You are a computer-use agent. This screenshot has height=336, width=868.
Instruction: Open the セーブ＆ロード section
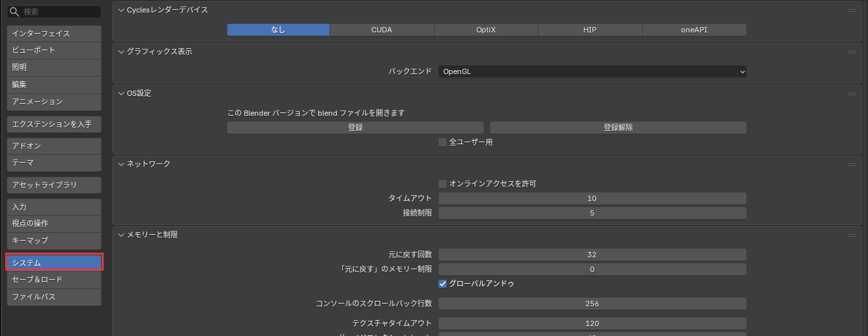tap(54, 280)
